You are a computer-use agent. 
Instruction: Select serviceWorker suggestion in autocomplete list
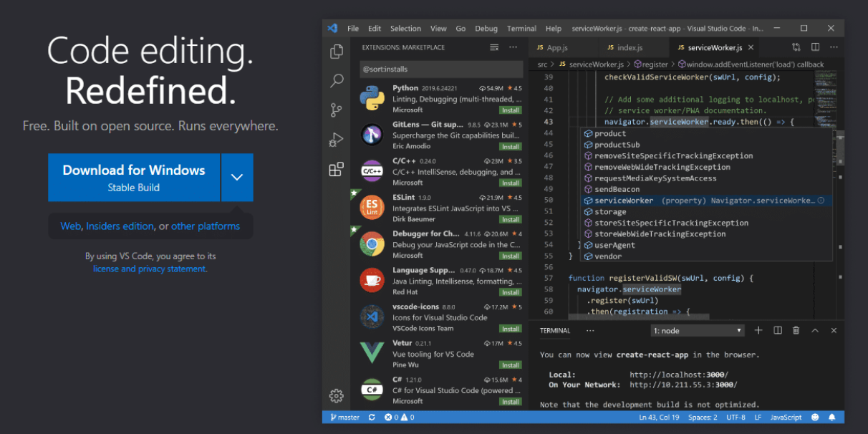coord(705,201)
